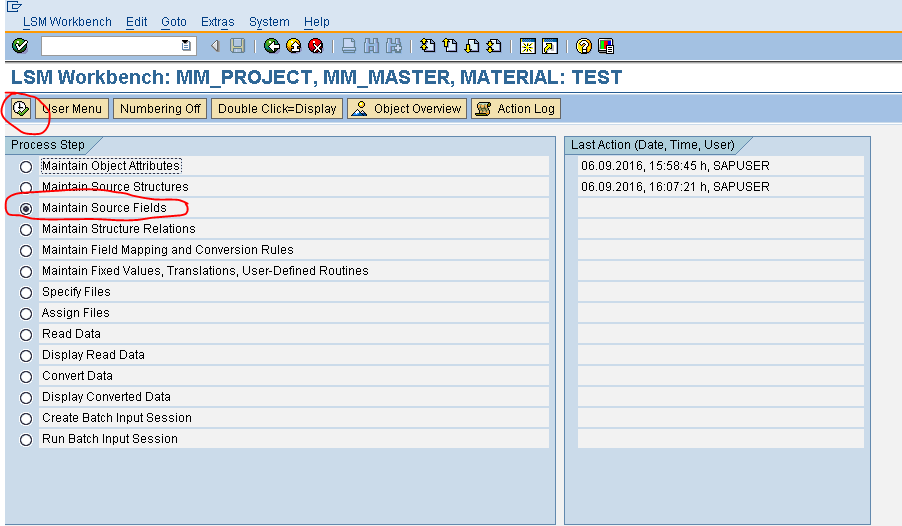The height and width of the screenshot is (526, 902).
Task: Click the 'Run Batch Input Session' step label
Action: tap(110, 439)
